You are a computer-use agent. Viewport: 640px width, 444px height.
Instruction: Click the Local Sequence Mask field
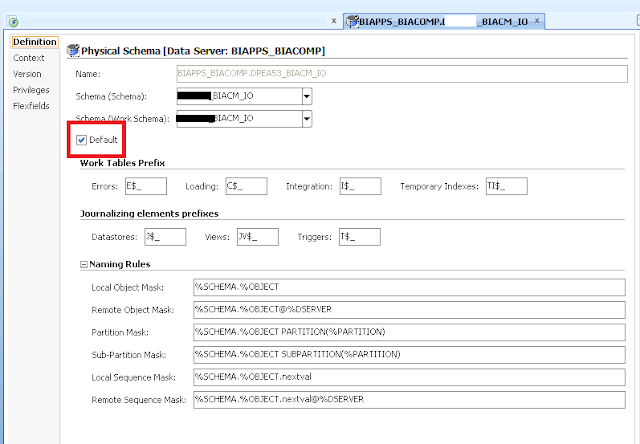pos(409,377)
